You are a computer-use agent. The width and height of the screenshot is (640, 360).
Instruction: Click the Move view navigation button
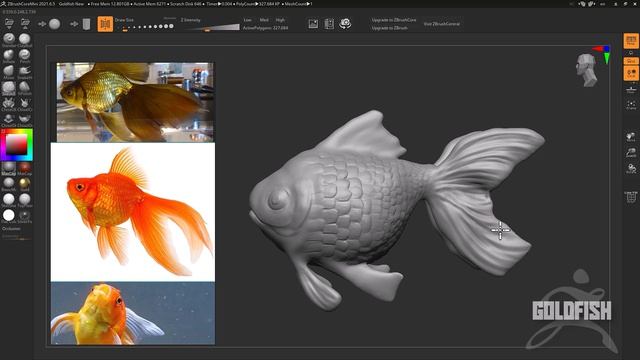tap(631, 137)
